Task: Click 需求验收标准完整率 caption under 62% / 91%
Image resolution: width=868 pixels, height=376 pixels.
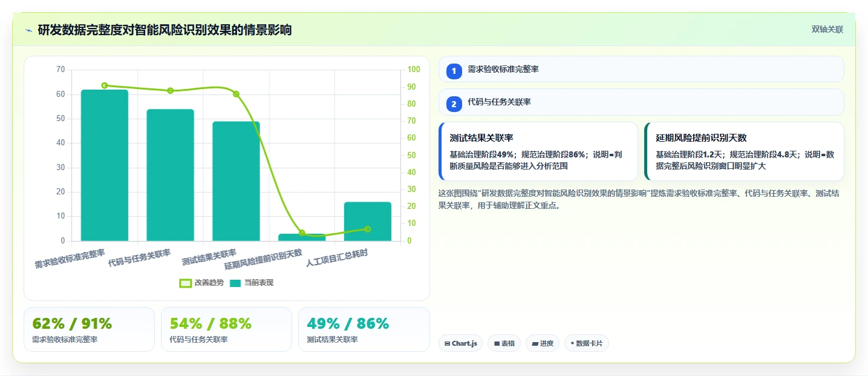Action: 65,340
